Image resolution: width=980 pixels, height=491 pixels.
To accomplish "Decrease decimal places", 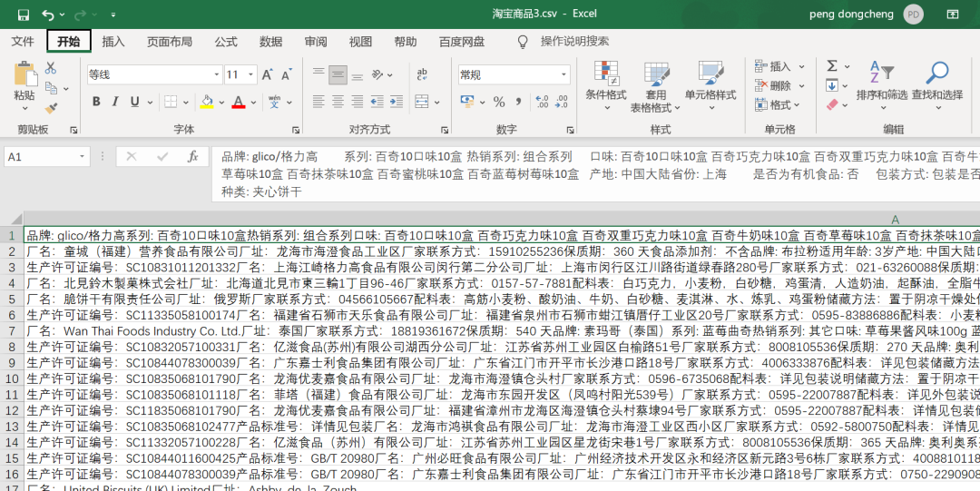I will click(x=562, y=102).
